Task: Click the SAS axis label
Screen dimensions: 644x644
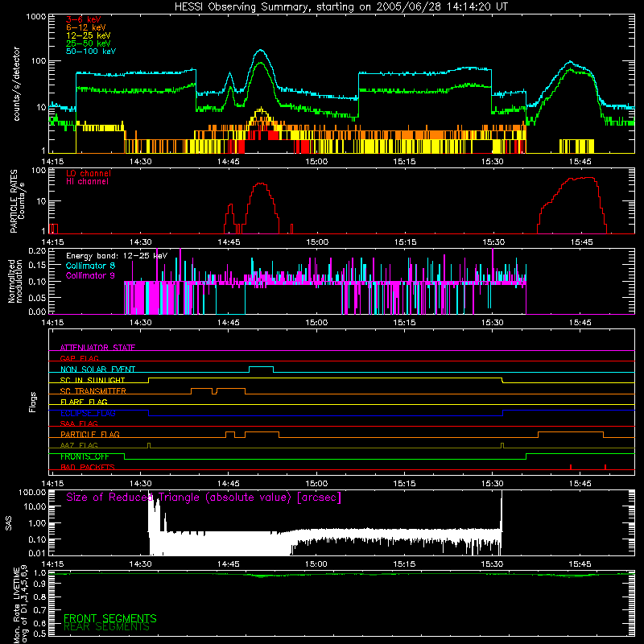Action: pyautogui.click(x=9, y=523)
